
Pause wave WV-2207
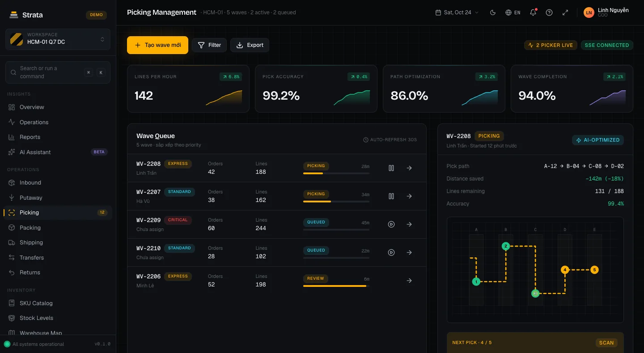[x=391, y=196]
